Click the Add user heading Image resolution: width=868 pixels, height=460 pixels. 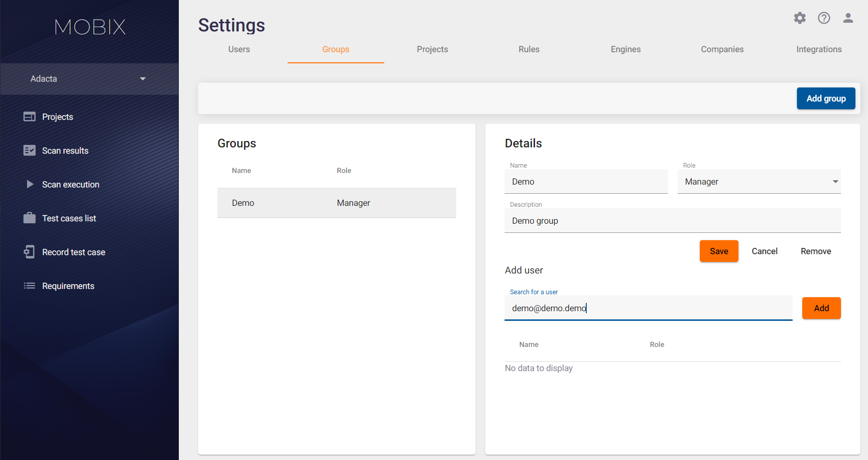tap(524, 270)
